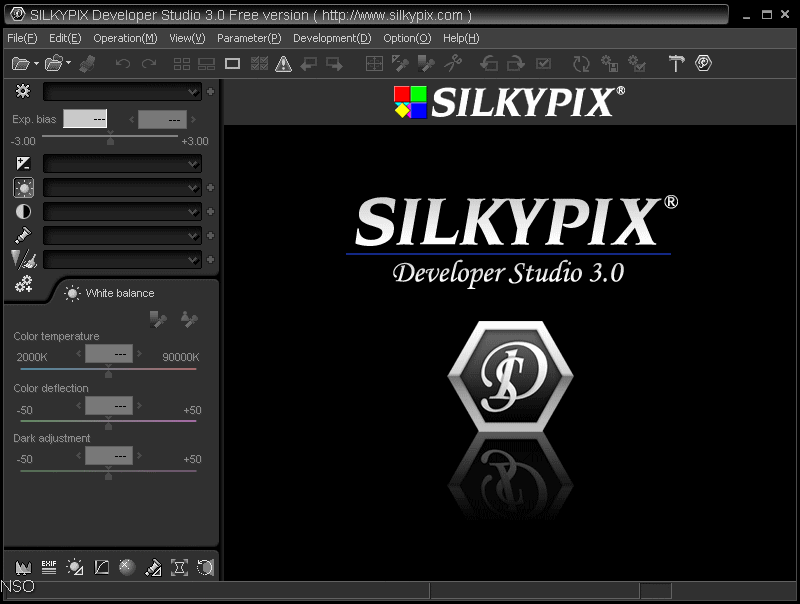Select the exposure bias plus-minus icon
This screenshot has width=800, height=604.
click(23, 164)
